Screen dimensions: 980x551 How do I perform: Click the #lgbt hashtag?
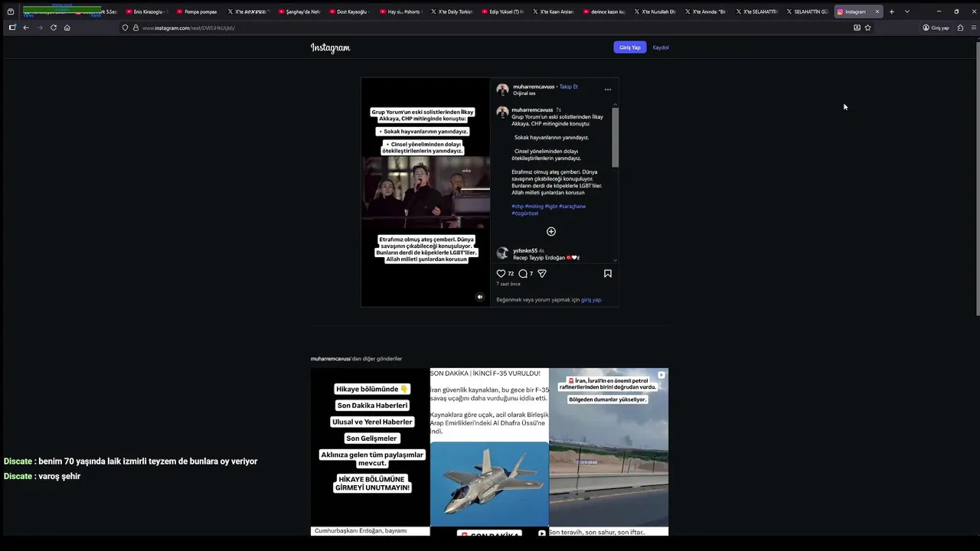pos(551,207)
